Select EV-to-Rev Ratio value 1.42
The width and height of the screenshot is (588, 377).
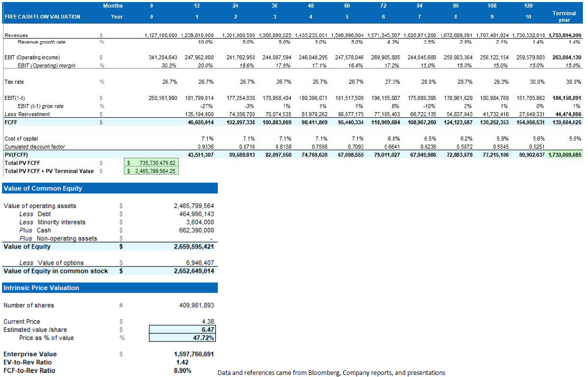tap(182, 362)
